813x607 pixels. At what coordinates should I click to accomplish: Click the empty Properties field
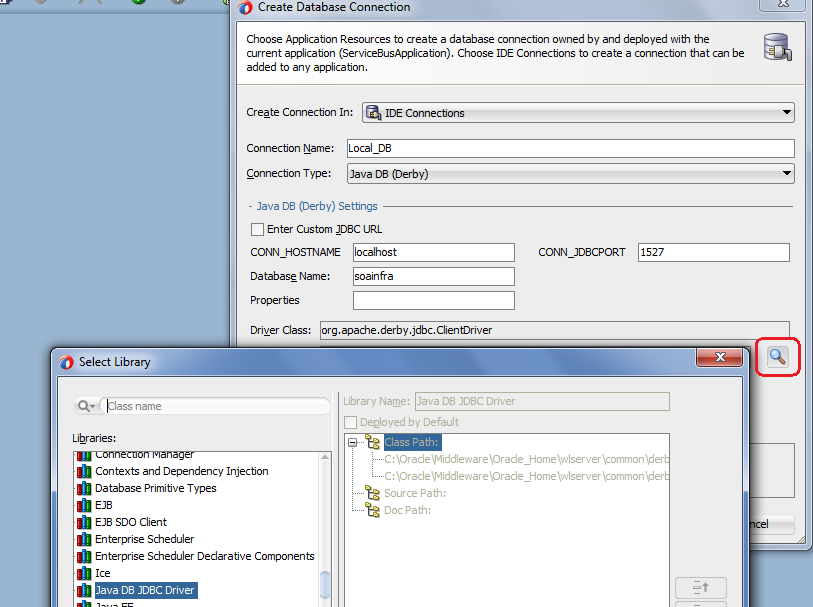[433, 300]
